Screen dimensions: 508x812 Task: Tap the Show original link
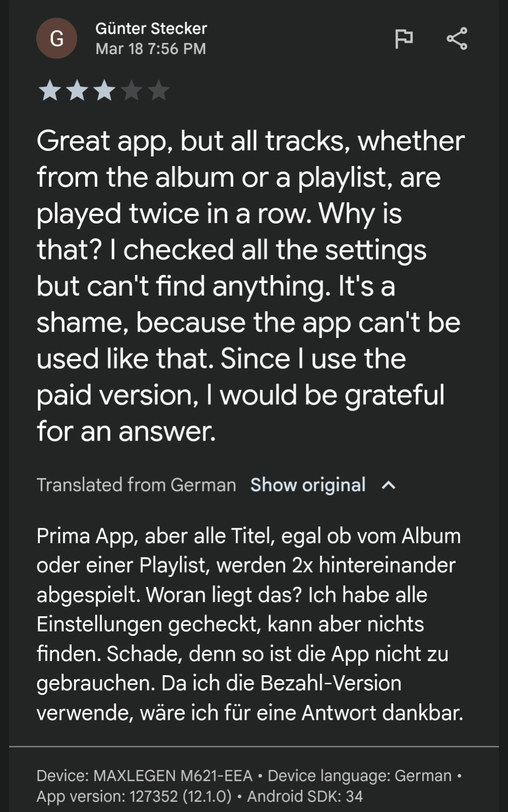click(x=308, y=485)
